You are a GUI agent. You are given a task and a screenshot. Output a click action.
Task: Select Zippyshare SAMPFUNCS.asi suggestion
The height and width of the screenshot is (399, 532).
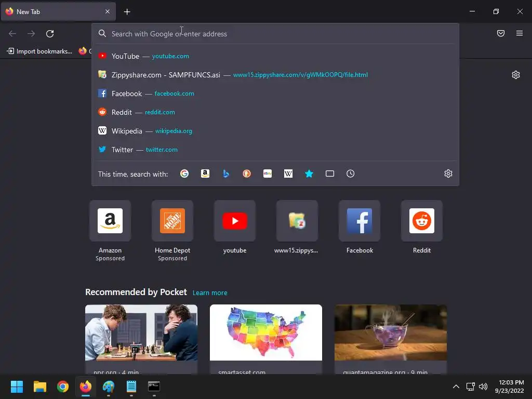pos(275,75)
